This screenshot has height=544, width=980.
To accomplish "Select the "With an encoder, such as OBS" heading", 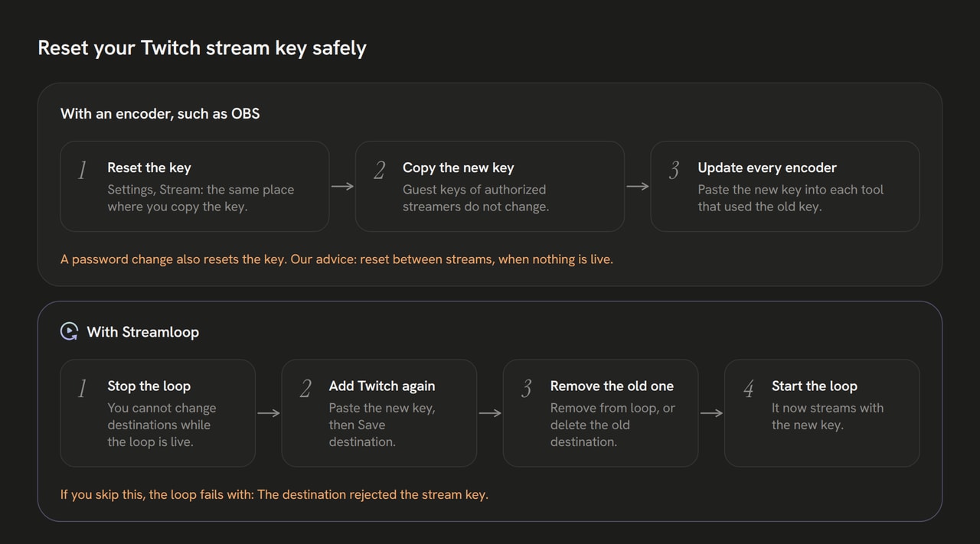I will pos(160,113).
